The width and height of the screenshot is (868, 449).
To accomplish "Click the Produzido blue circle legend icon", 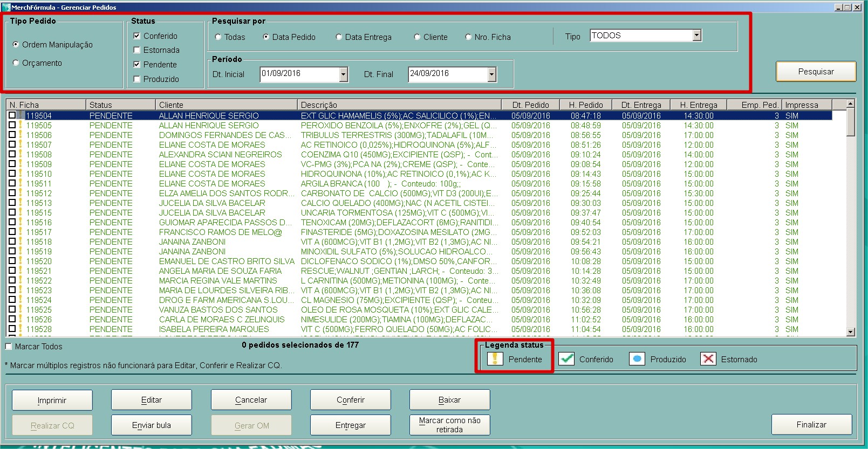I will point(637,359).
